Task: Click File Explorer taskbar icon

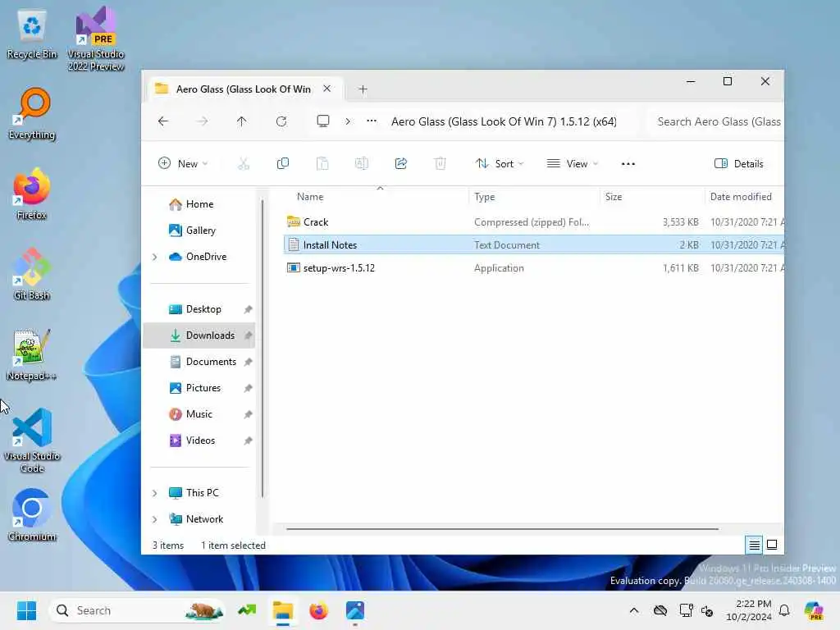Action: [x=283, y=610]
